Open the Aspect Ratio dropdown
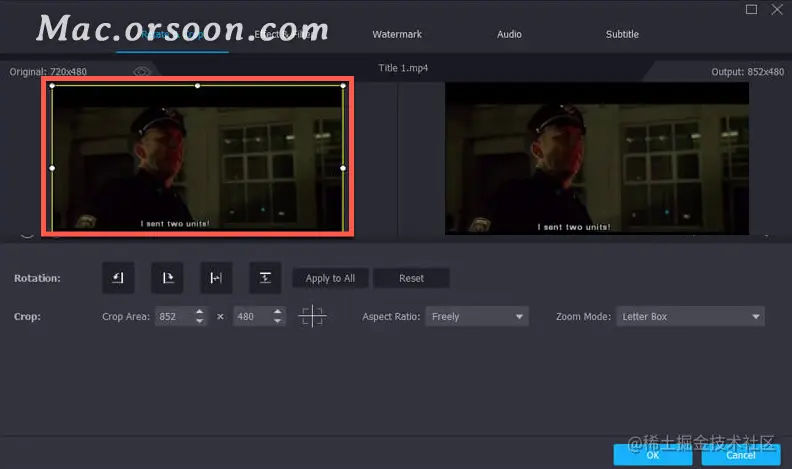 (477, 317)
